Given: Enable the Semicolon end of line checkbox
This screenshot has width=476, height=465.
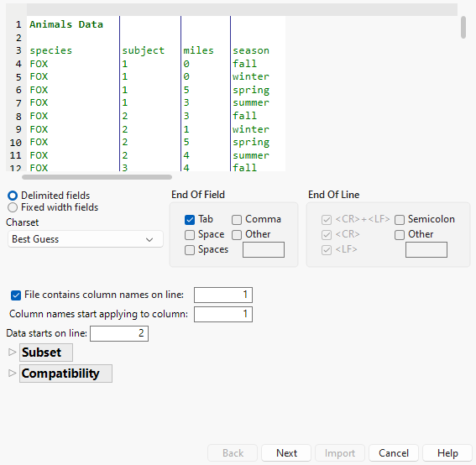Looking at the screenshot, I should tap(400, 219).
